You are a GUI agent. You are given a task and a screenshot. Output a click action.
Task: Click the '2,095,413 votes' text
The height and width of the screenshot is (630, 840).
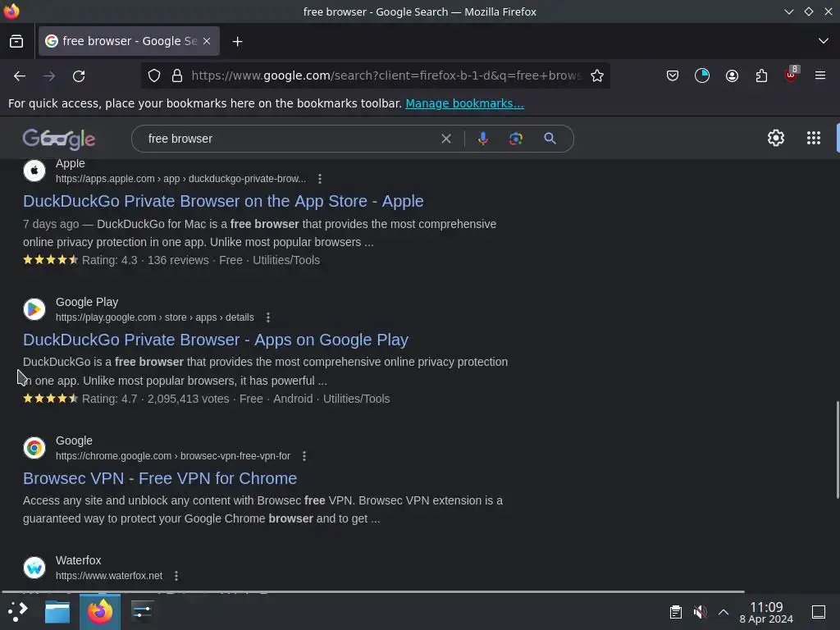pos(188,399)
